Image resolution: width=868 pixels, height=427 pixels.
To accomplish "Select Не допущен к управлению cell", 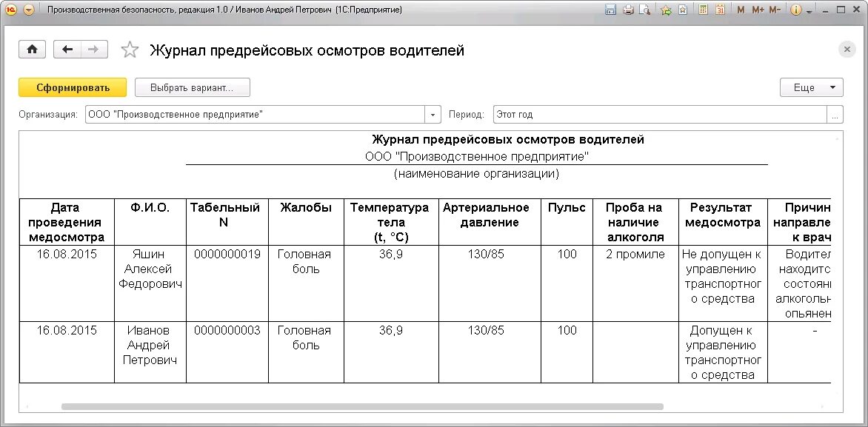I will coord(723,283).
